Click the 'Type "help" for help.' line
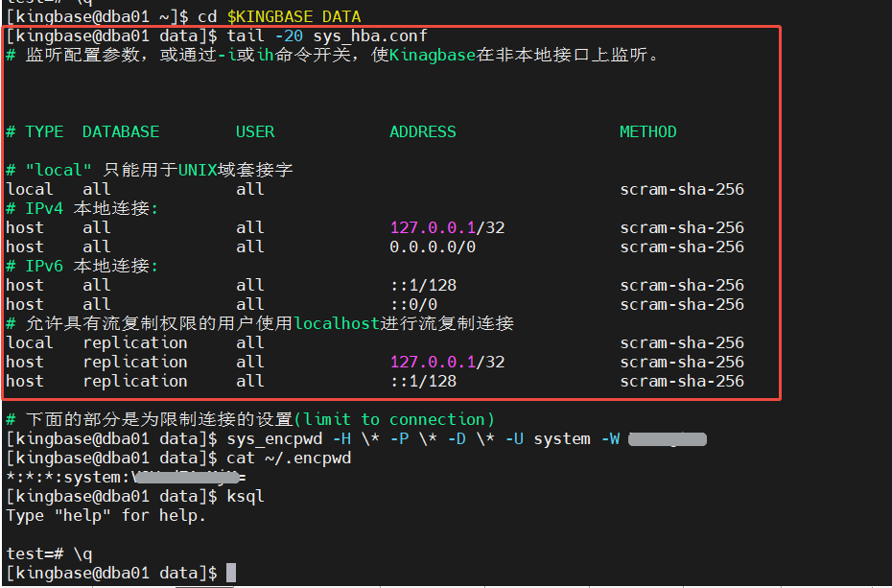892x588 pixels. (x=106, y=516)
